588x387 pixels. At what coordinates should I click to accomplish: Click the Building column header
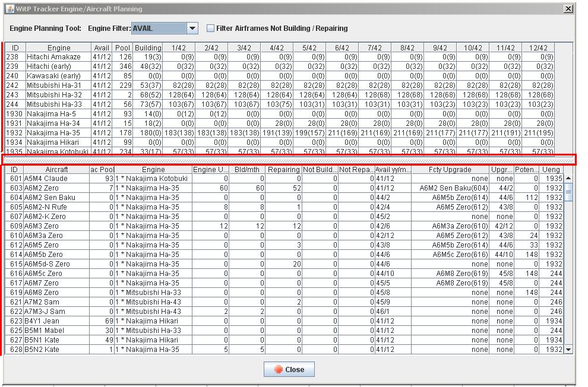148,47
